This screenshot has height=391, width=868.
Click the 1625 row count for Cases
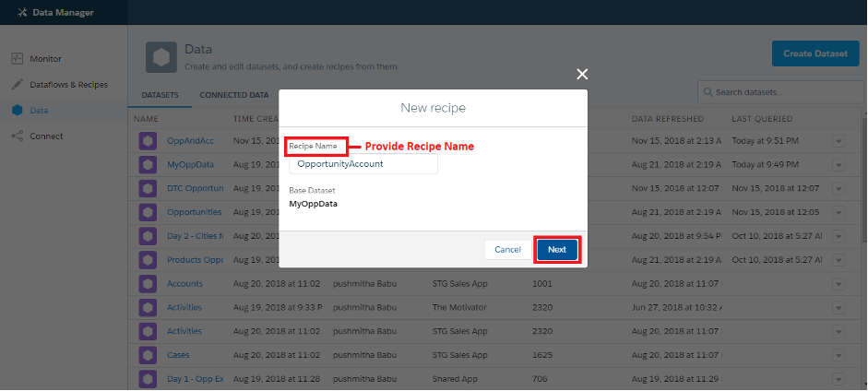pyautogui.click(x=542, y=355)
